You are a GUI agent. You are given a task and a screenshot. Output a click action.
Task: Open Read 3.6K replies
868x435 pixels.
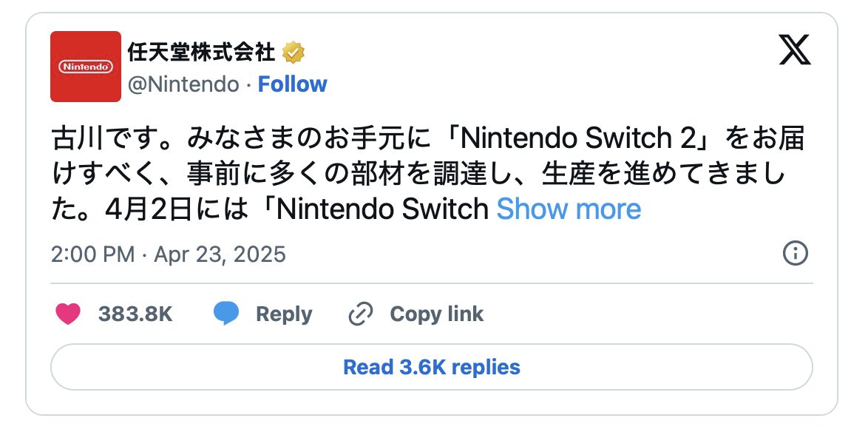tap(433, 367)
